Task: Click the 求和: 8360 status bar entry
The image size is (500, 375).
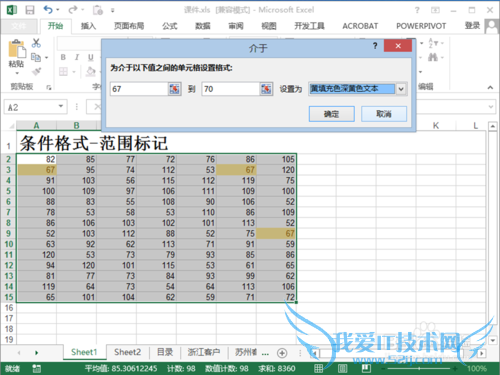Action: pyautogui.click(x=277, y=368)
